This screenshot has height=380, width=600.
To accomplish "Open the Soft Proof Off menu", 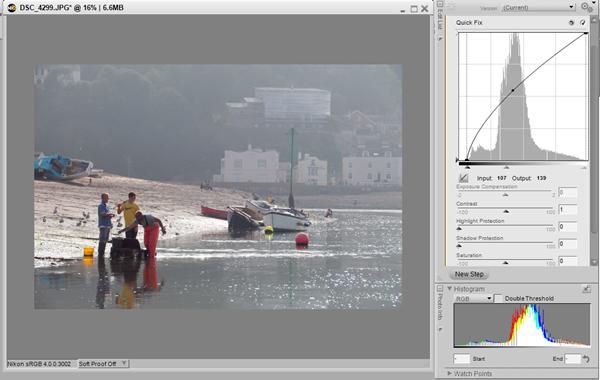I will coord(103,364).
